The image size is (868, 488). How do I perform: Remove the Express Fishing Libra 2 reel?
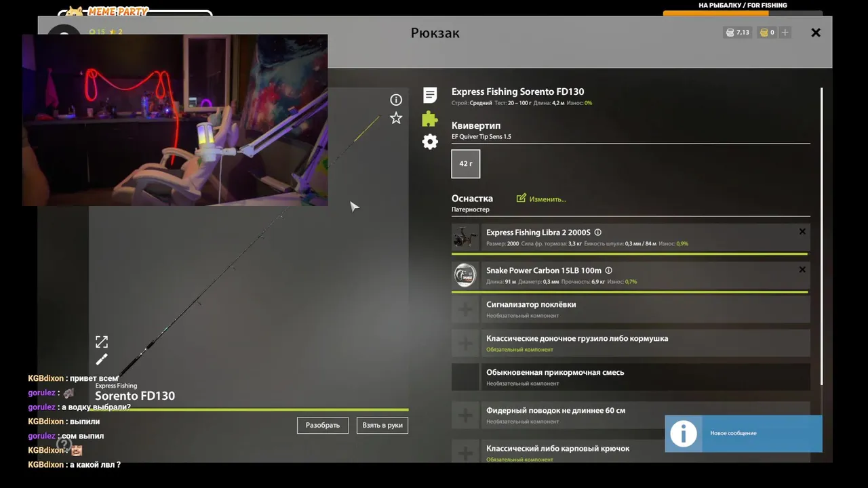[x=802, y=232]
